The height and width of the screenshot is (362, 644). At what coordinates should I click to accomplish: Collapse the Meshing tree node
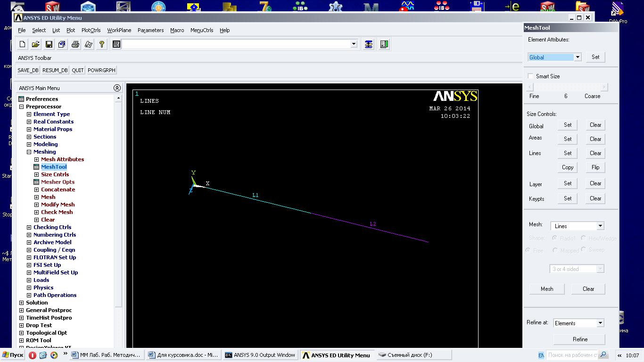(29, 152)
